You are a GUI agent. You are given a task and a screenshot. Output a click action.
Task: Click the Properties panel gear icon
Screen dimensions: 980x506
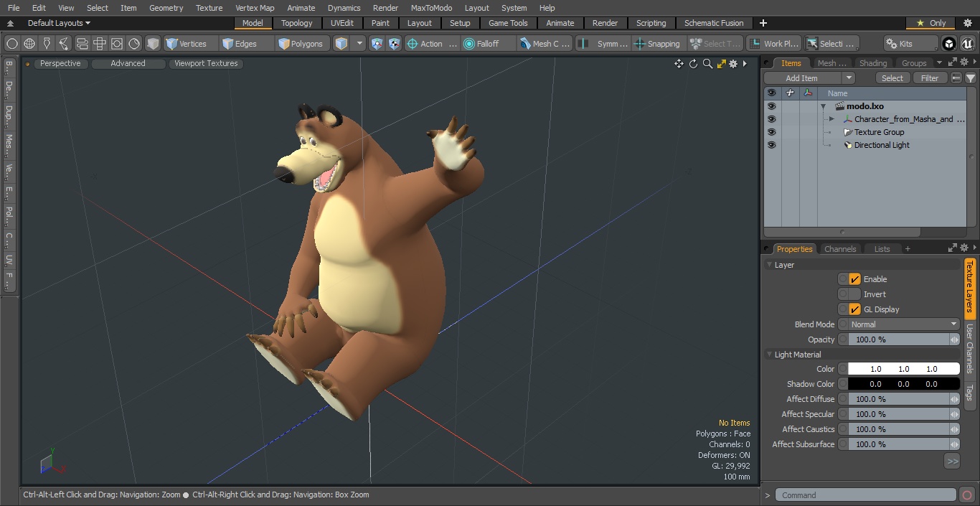(966, 248)
